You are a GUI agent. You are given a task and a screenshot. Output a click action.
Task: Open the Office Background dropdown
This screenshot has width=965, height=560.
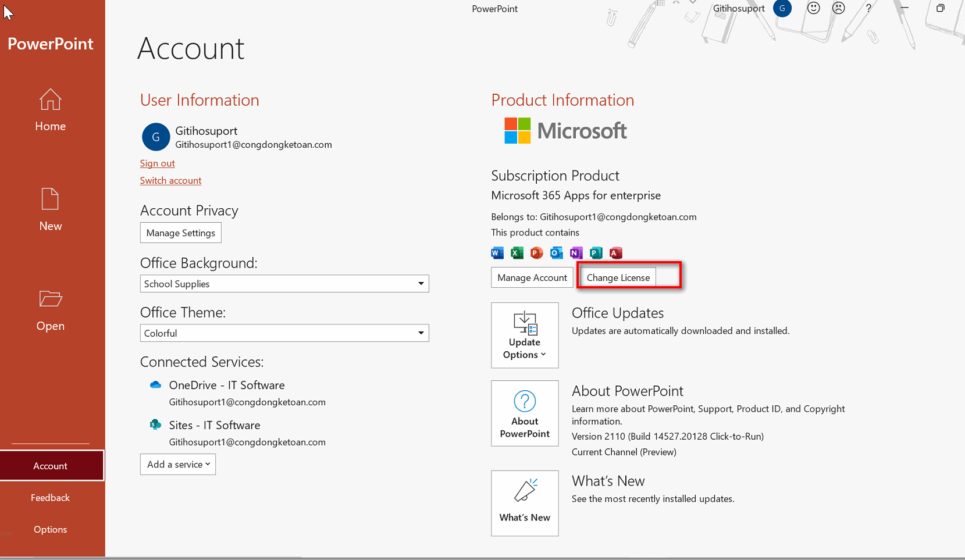click(284, 284)
